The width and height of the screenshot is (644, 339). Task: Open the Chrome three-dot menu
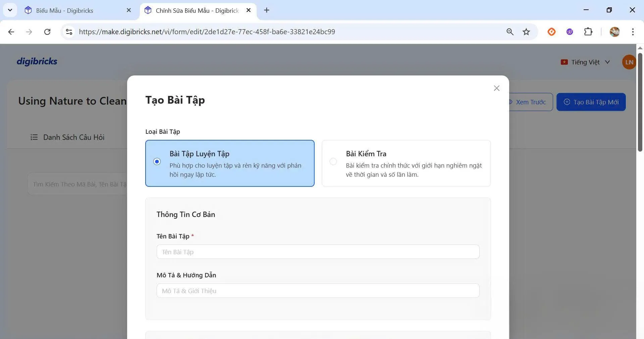(x=633, y=32)
